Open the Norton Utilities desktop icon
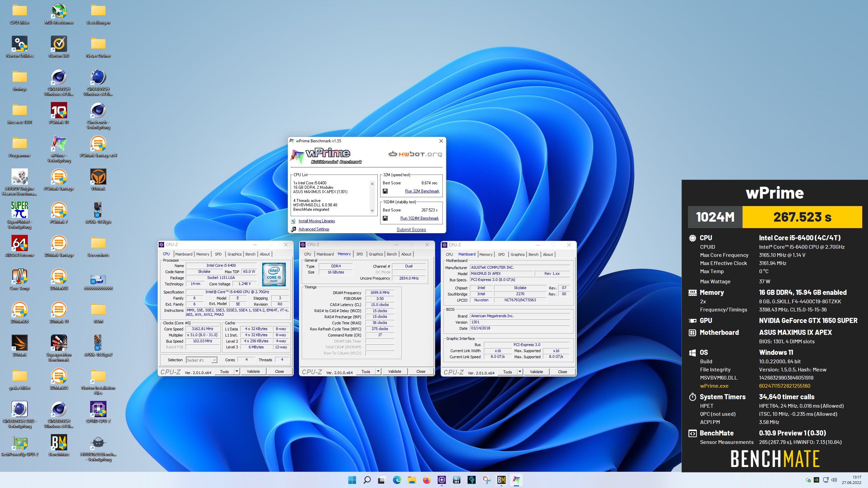The width and height of the screenshot is (868, 488). (x=20, y=47)
